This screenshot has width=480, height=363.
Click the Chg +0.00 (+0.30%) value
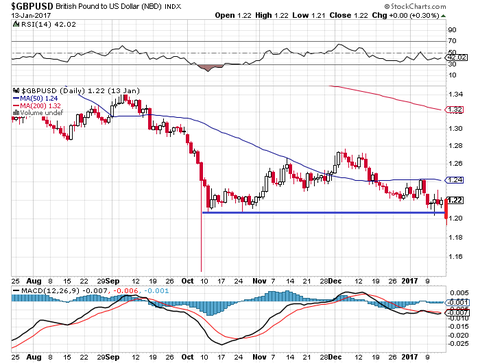(406, 15)
